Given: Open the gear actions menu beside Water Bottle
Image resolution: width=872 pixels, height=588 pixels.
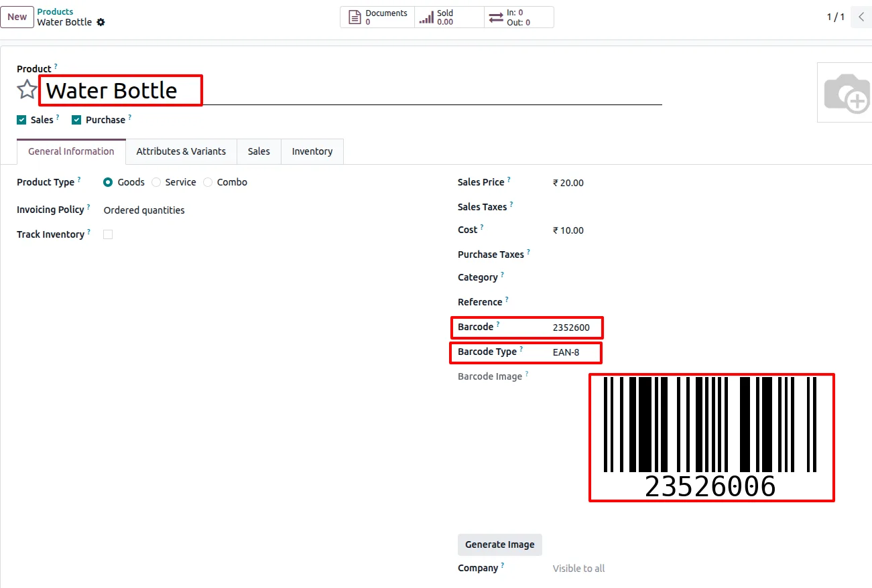Looking at the screenshot, I should point(101,22).
